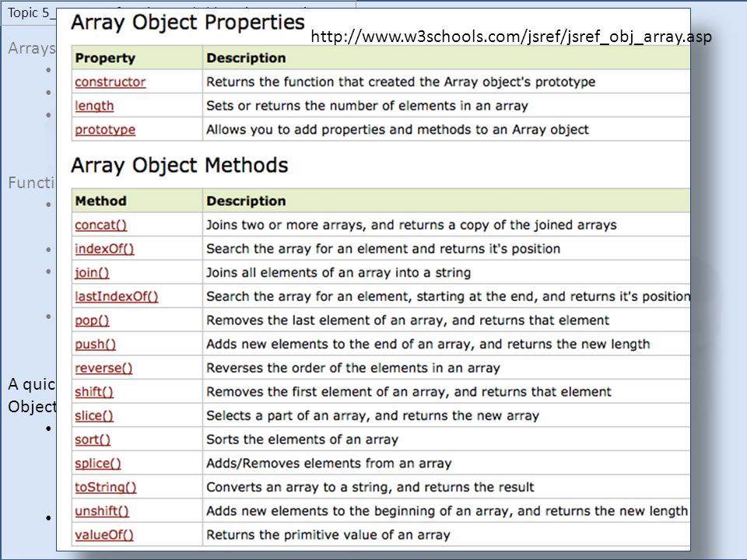
Task: Click the Description header in the properties table
Action: (x=247, y=58)
